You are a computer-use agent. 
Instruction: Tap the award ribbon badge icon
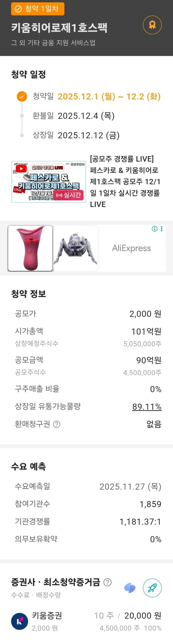pos(152,25)
